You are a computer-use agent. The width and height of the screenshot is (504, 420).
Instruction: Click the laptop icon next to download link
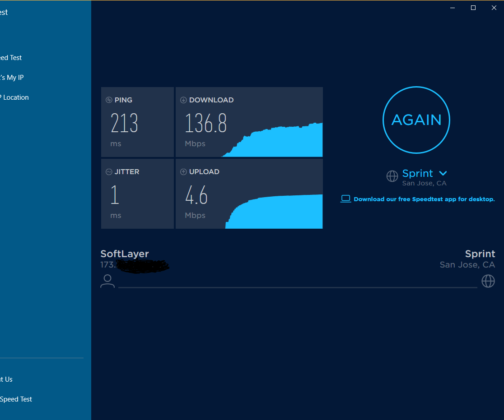pos(345,198)
